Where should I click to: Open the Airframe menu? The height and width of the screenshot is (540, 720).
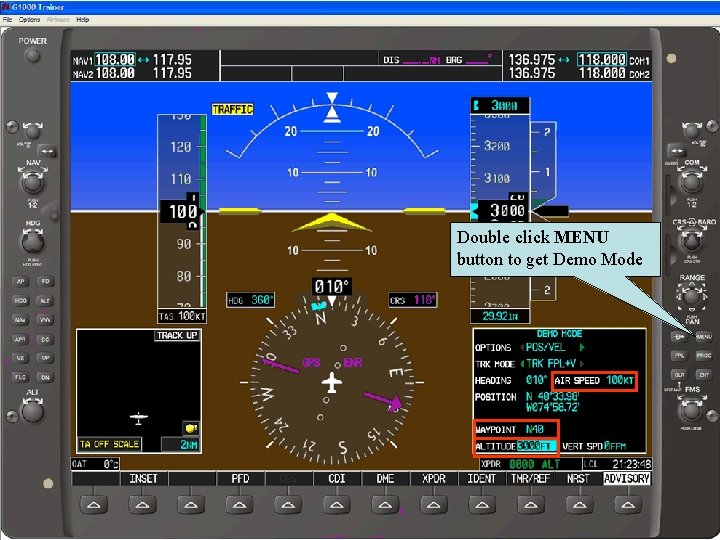58,20
